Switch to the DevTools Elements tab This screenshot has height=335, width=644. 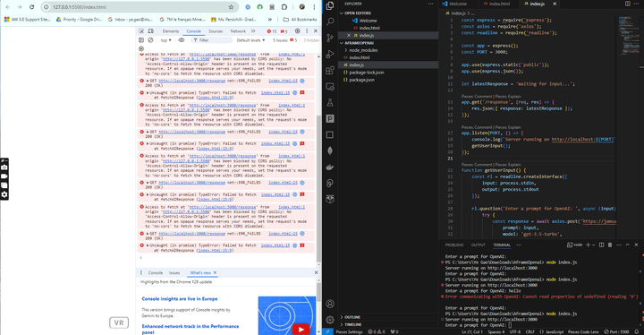coord(171,31)
